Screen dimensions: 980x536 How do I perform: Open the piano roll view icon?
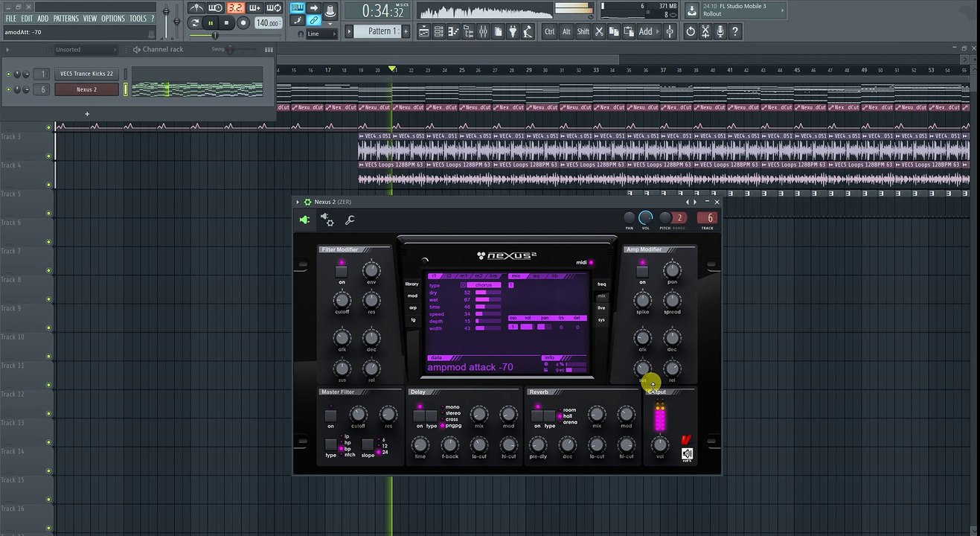tap(454, 31)
